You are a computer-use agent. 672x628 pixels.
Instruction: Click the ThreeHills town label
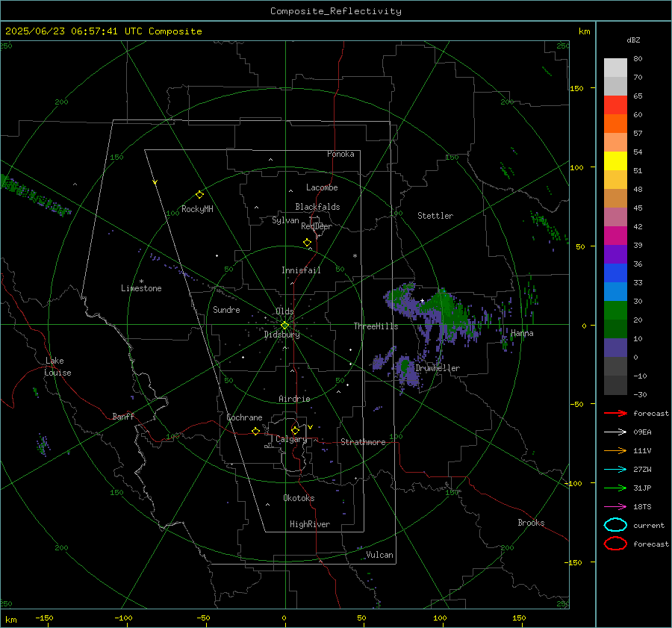pos(376,326)
